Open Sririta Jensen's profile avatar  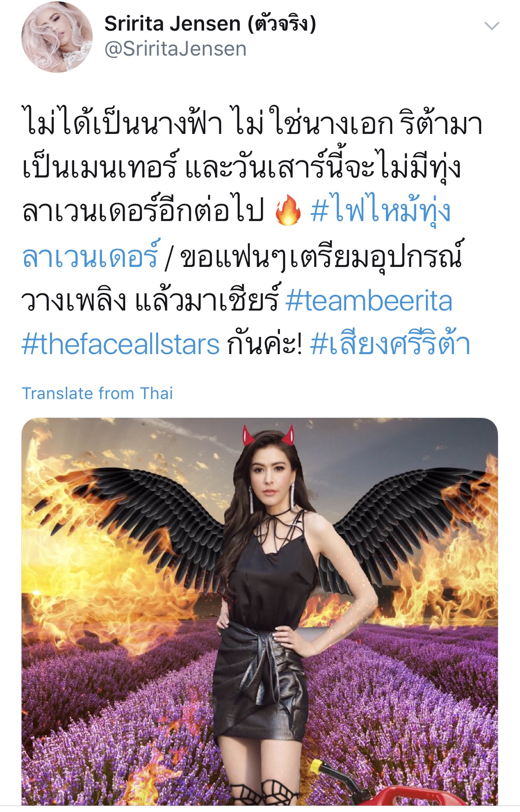pos(57,37)
